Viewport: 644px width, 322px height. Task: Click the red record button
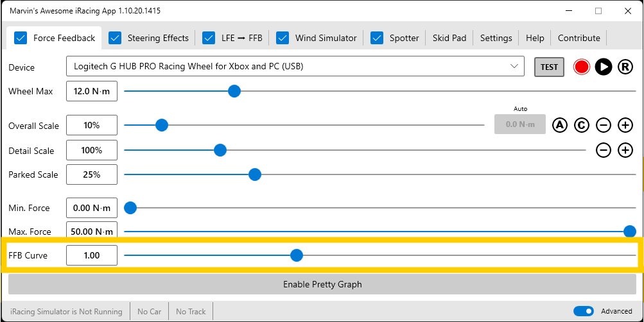pyautogui.click(x=582, y=67)
